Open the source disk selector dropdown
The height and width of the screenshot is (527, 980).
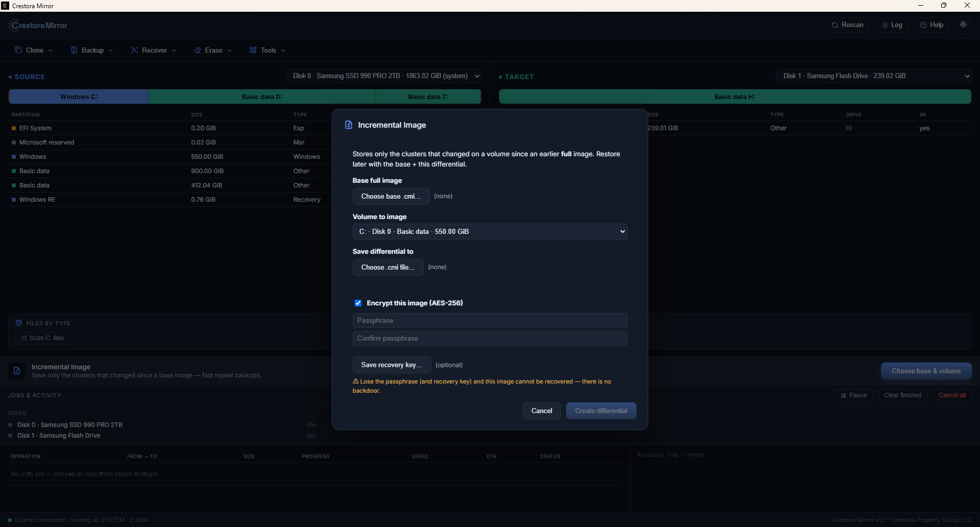[x=384, y=76]
